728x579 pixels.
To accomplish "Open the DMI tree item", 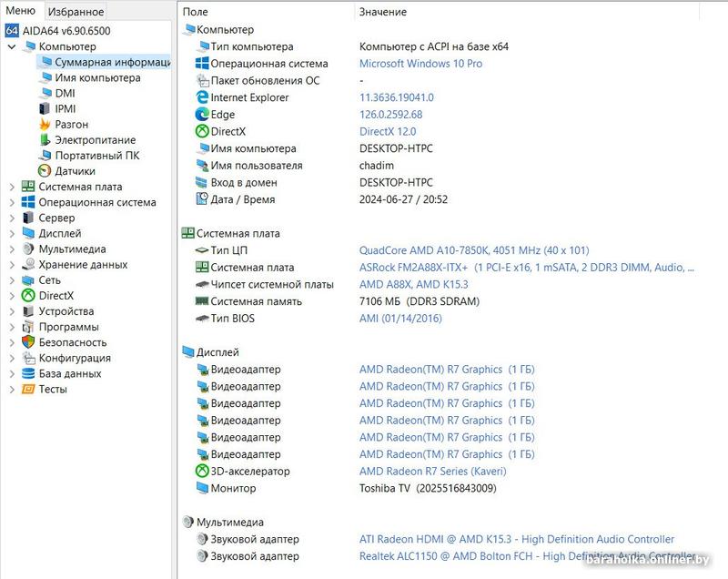I will [65, 94].
